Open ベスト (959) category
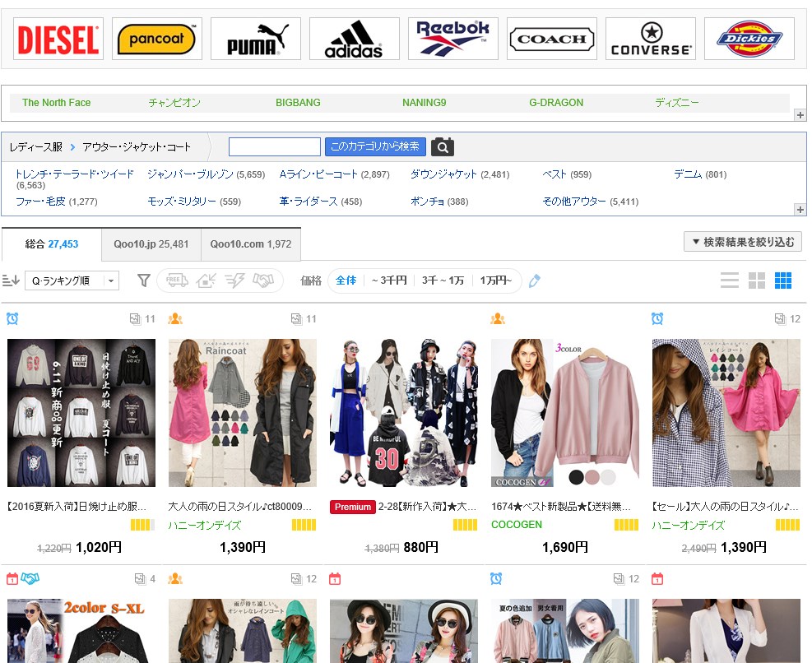The height and width of the screenshot is (663, 812). point(567,174)
